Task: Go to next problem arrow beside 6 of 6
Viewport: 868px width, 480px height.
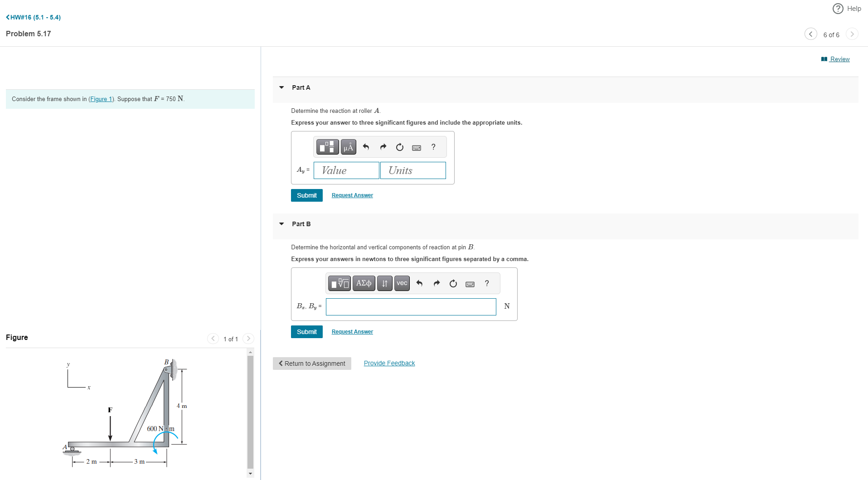Action: [x=852, y=34]
